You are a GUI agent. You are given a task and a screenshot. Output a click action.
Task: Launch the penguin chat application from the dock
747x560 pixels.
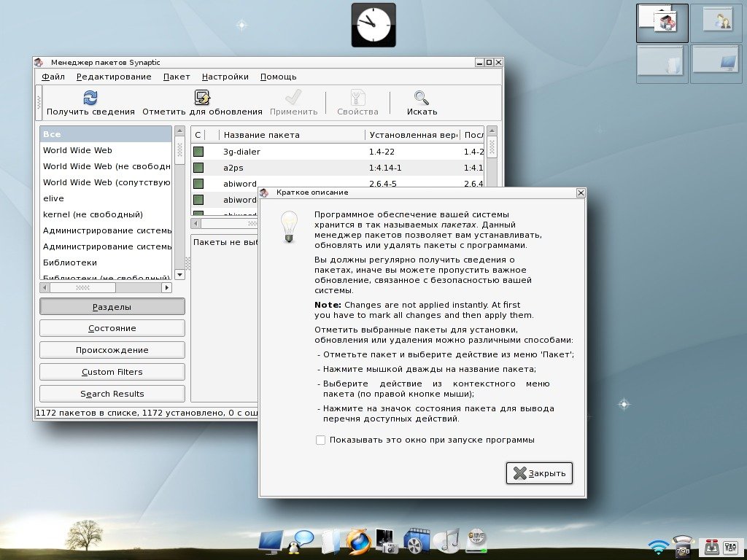[301, 542]
